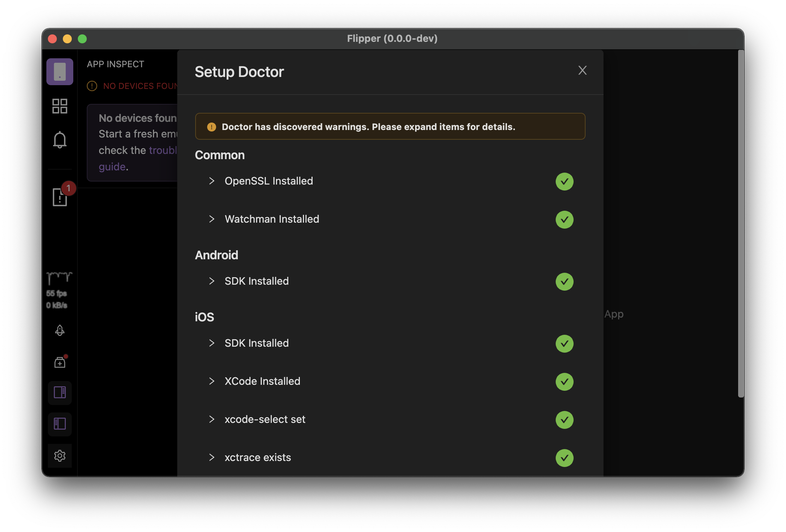786x532 pixels.
Task: Click the Doctor warnings alert banner
Action: pyautogui.click(x=390, y=127)
